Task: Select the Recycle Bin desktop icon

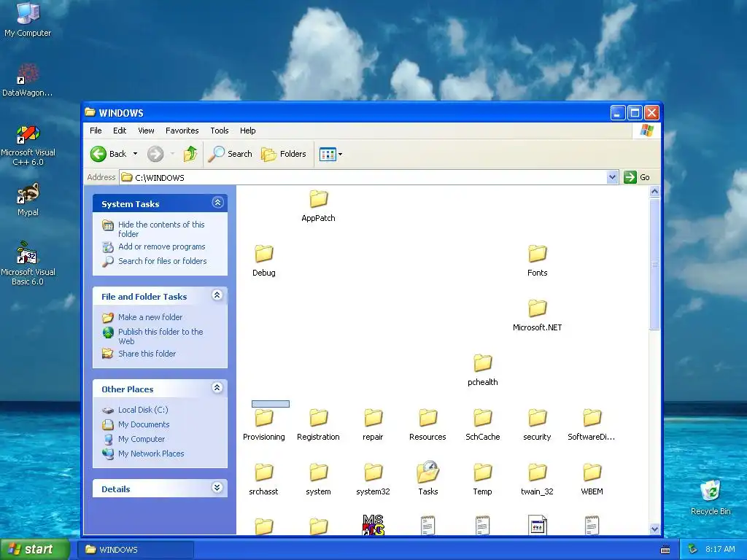Action: (x=711, y=497)
